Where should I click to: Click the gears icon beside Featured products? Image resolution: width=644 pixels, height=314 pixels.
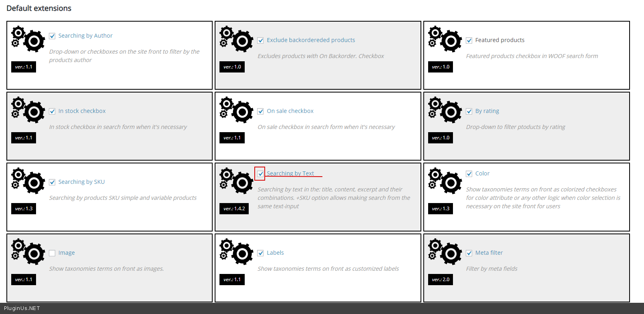coord(445,39)
